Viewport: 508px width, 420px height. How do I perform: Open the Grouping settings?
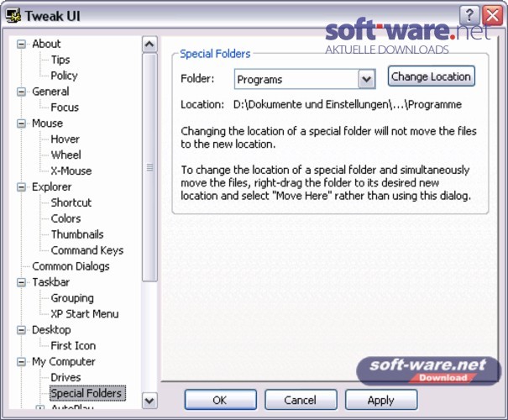[x=72, y=298]
